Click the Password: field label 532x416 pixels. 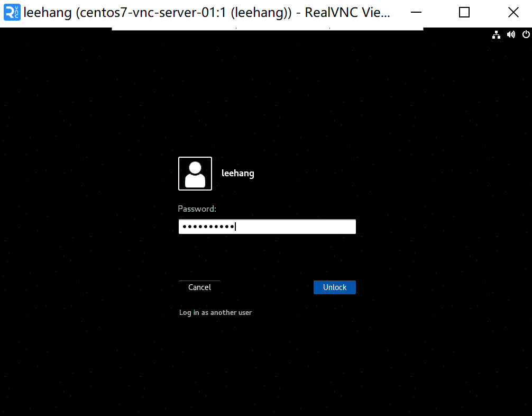pyautogui.click(x=197, y=209)
